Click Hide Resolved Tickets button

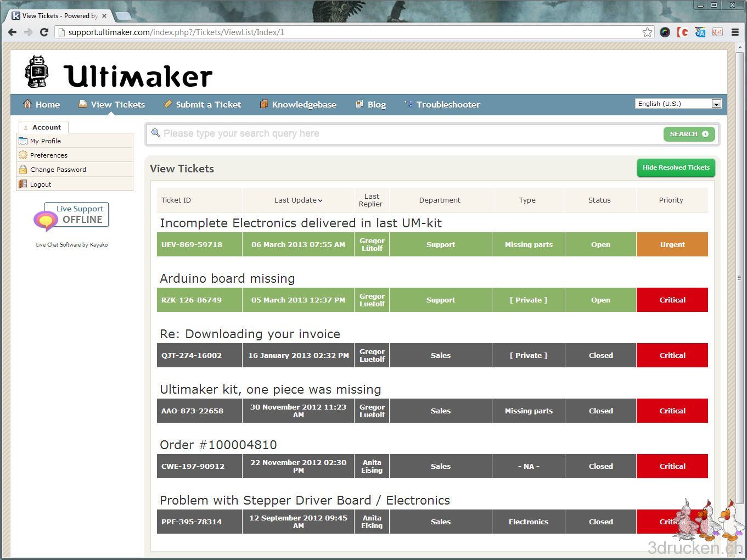[676, 167]
